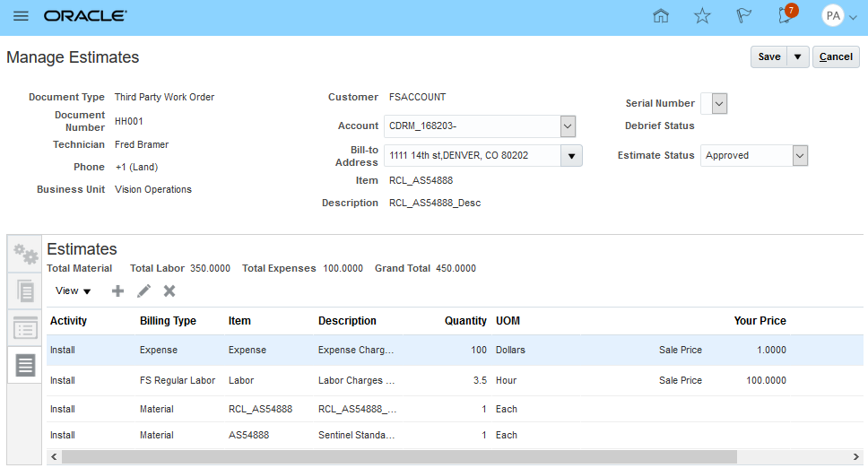Screen dimensions: 868x468
Task: Sort by Billing Type column header
Action: pos(168,321)
